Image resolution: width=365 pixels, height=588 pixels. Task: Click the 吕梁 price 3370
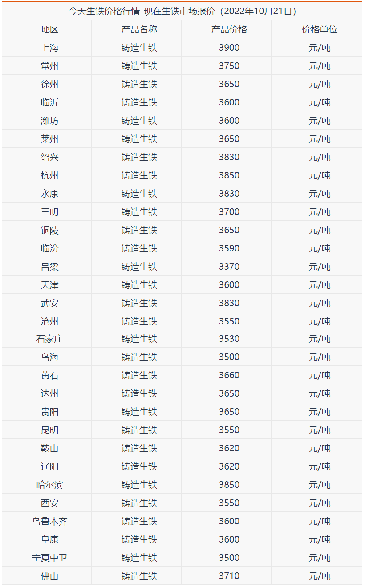click(x=229, y=267)
